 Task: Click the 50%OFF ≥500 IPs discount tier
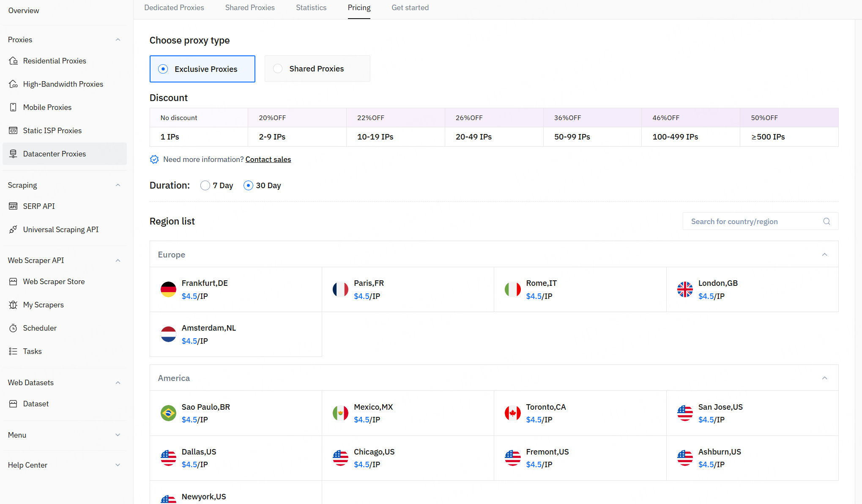pyautogui.click(x=789, y=127)
